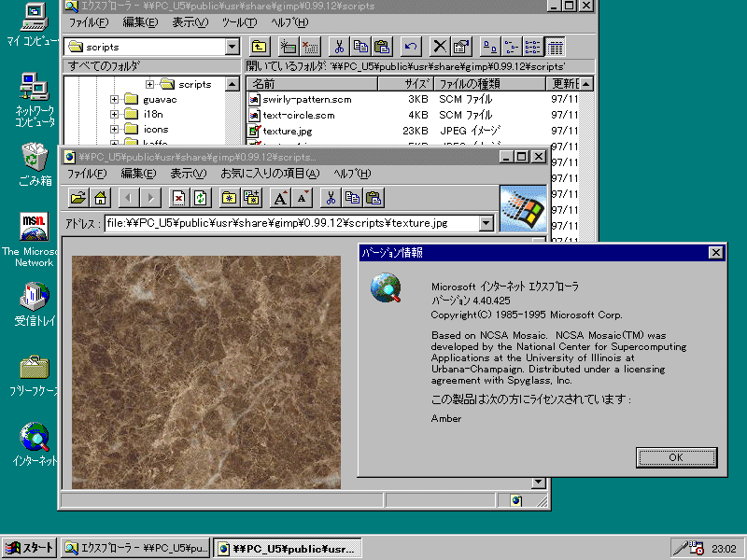747x560 pixels.
Task: Select the browser window's taskbar button
Action: pyautogui.click(x=288, y=548)
